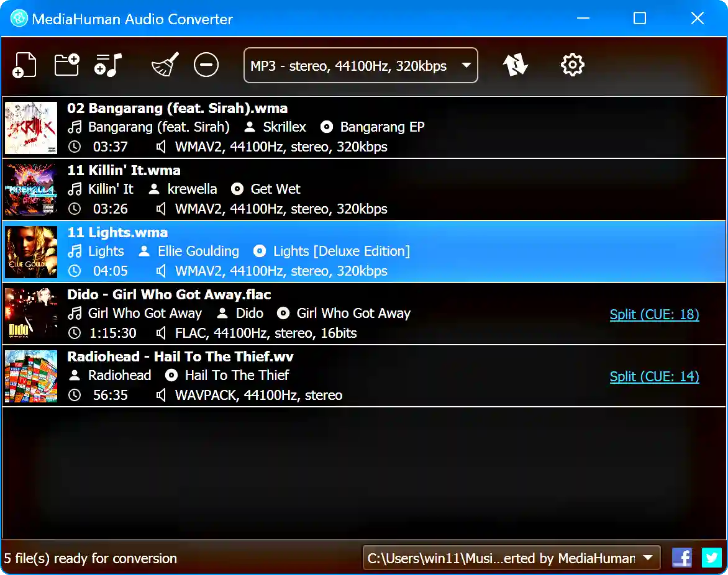Viewport: 728px width, 575px height.
Task: Select file 11 Killin' It.wma
Action: [364, 190]
